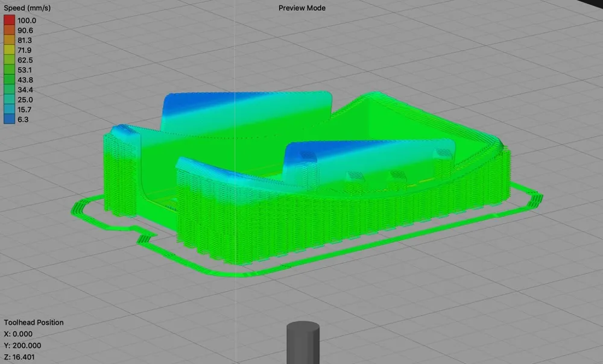Click the red 100.0 speed legend swatch
Image resolution: width=603 pixels, height=364 pixels.
(9, 20)
